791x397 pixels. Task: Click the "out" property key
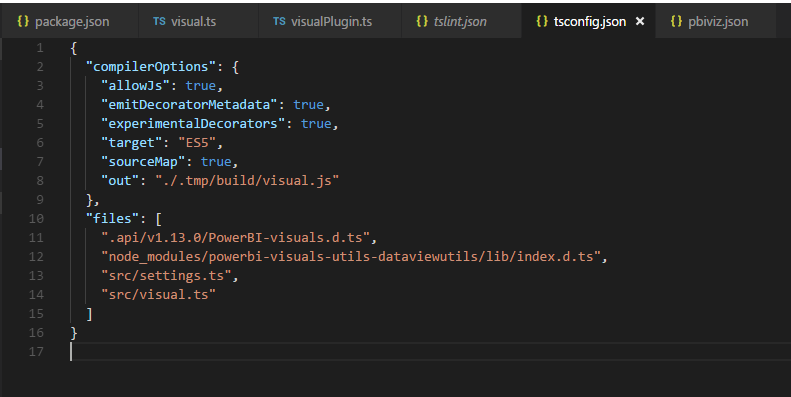(120, 181)
